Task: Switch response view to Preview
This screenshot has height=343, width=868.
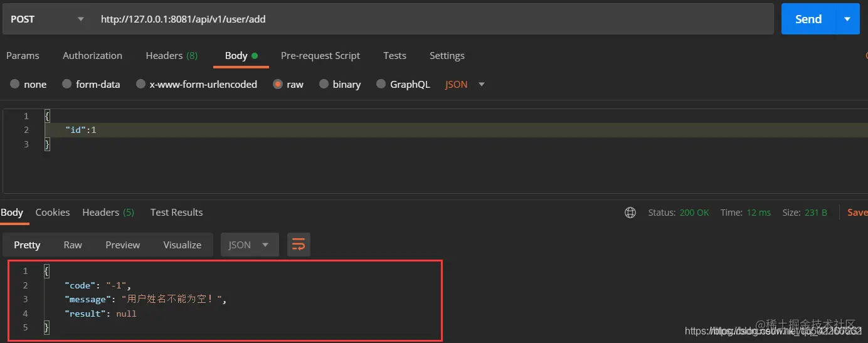Action: [x=122, y=245]
